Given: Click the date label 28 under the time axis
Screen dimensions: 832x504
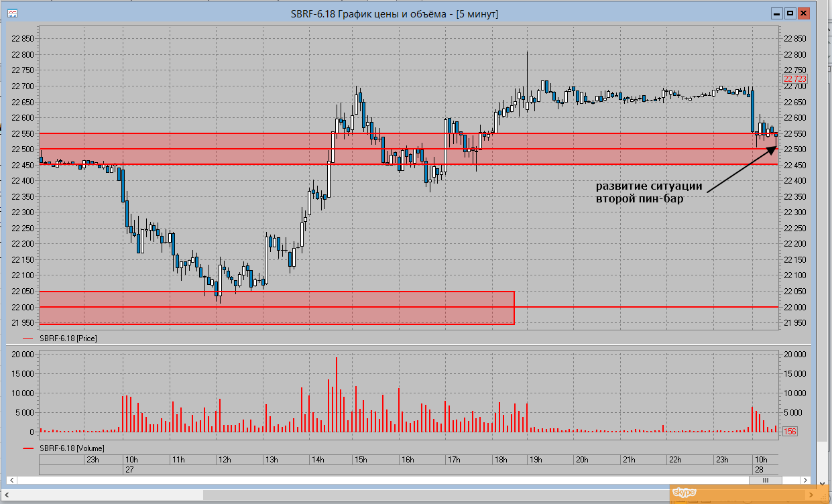Looking at the screenshot, I should coord(760,470).
